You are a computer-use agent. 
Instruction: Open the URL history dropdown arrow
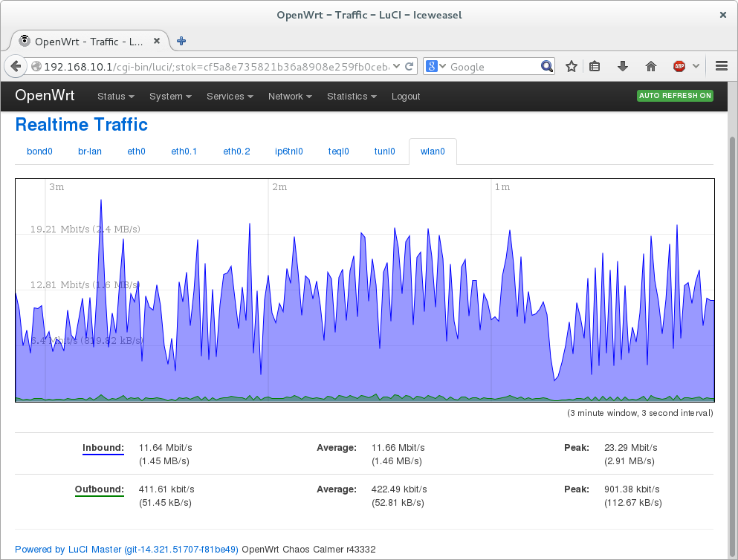click(x=397, y=66)
